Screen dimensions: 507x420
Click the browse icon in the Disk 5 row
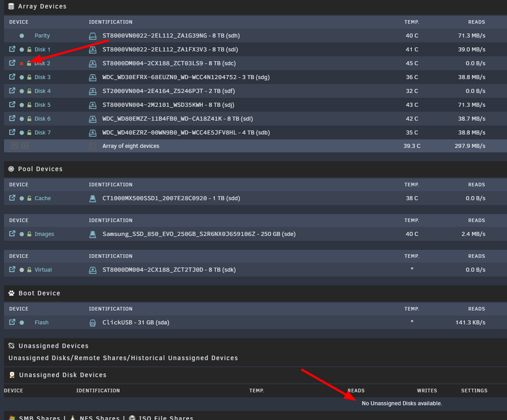point(12,105)
